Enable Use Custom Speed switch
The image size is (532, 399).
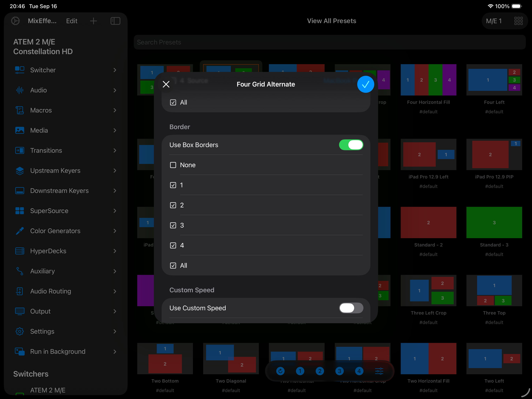click(351, 308)
